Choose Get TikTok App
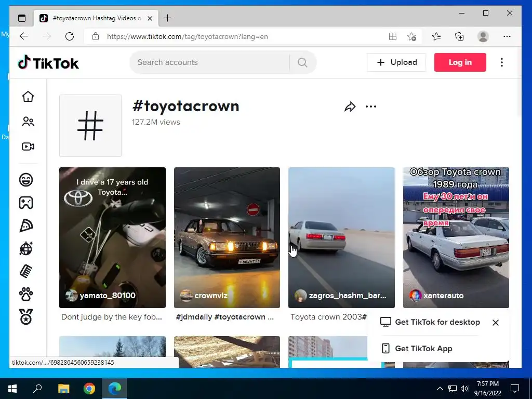This screenshot has height=399, width=532. (417, 349)
